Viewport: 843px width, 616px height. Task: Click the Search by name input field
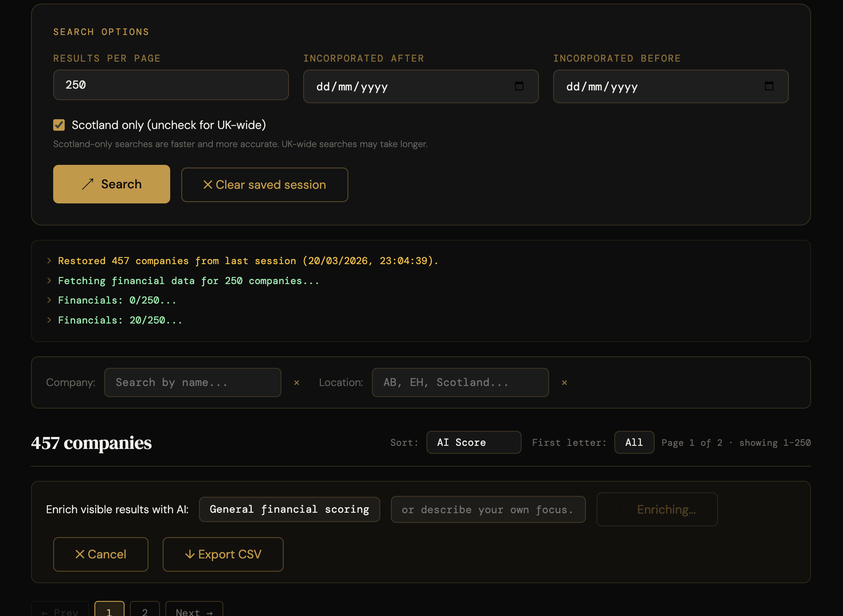click(192, 382)
